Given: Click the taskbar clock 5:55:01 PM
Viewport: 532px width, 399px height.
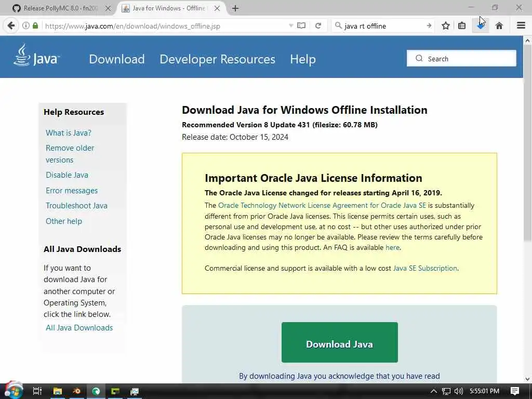Looking at the screenshot, I should point(485,391).
